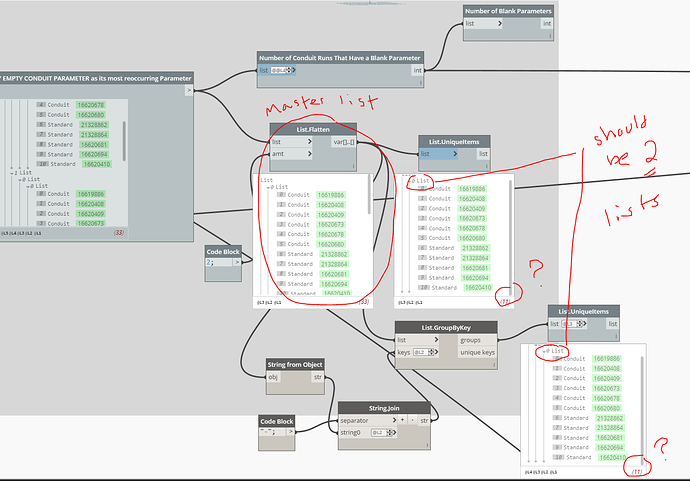
Task: Click the upper List.UniqueItems preview scrollbar
Action: pos(510,238)
